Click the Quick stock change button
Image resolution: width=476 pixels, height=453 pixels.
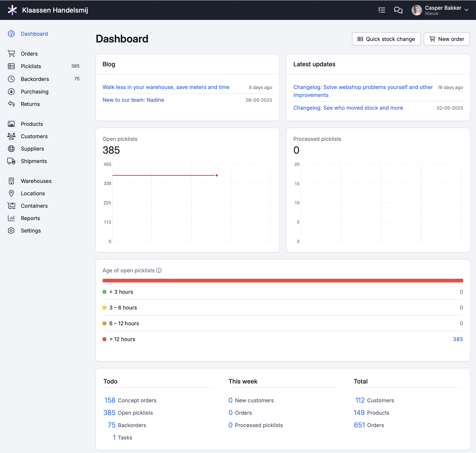pos(386,39)
